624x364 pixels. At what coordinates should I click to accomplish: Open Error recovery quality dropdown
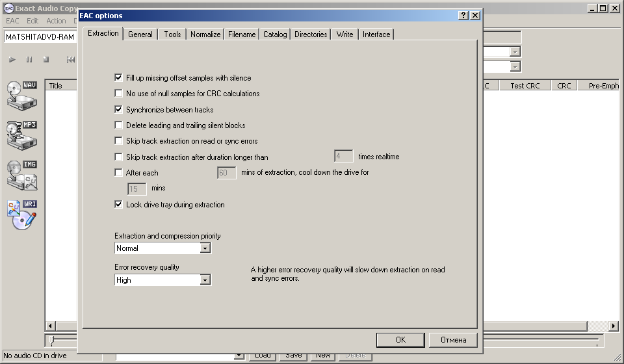tap(205, 280)
